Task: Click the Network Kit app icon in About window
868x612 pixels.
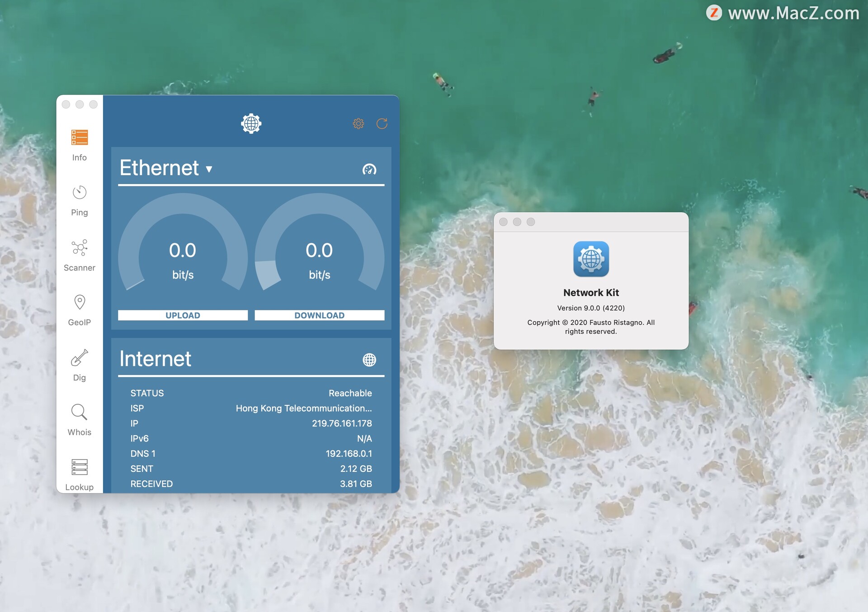Action: [x=591, y=259]
